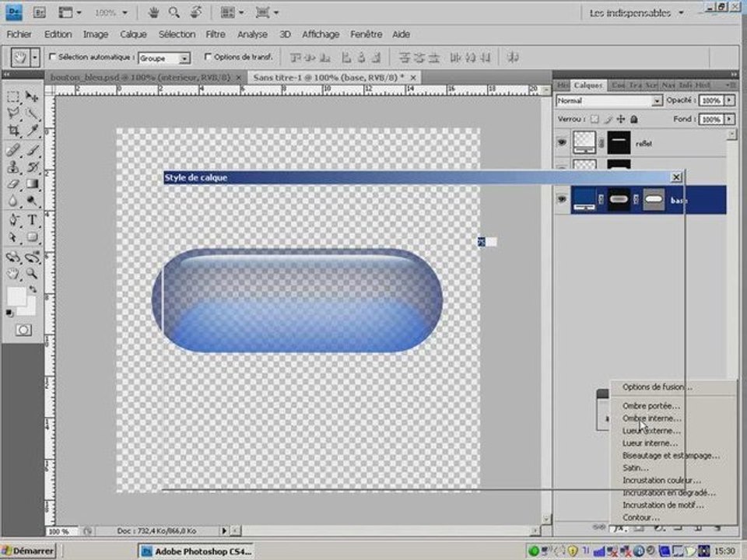Open the Calque menu

[133, 34]
